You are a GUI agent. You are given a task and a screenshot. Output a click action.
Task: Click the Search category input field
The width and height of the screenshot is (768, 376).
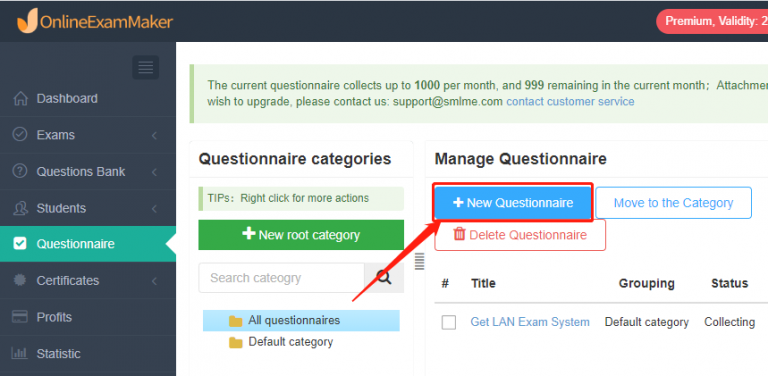click(x=282, y=278)
